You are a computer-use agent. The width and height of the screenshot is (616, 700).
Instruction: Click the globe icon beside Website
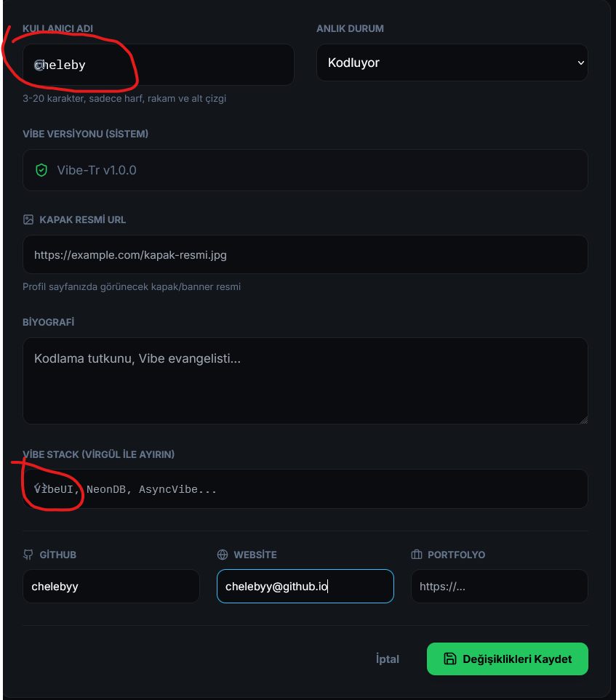point(223,555)
